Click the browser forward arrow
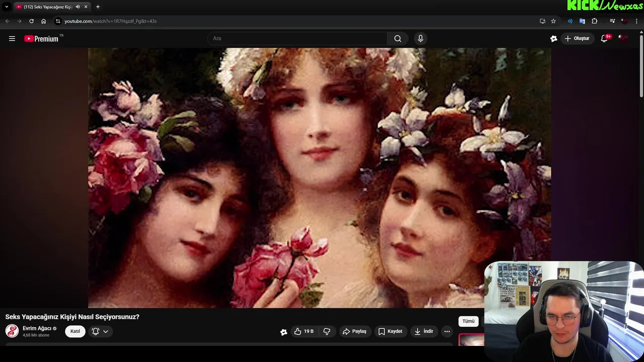Screen dimensions: 644x362 point(19,21)
